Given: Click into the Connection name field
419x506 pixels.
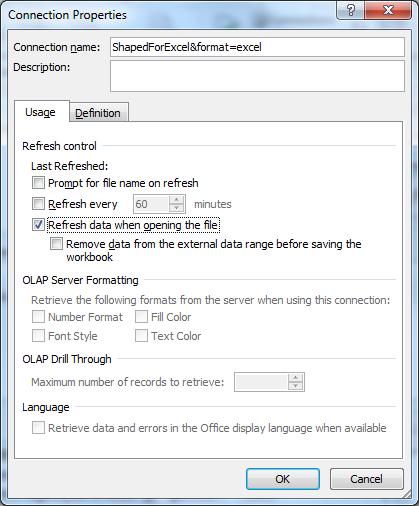Looking at the screenshot, I should click(257, 47).
